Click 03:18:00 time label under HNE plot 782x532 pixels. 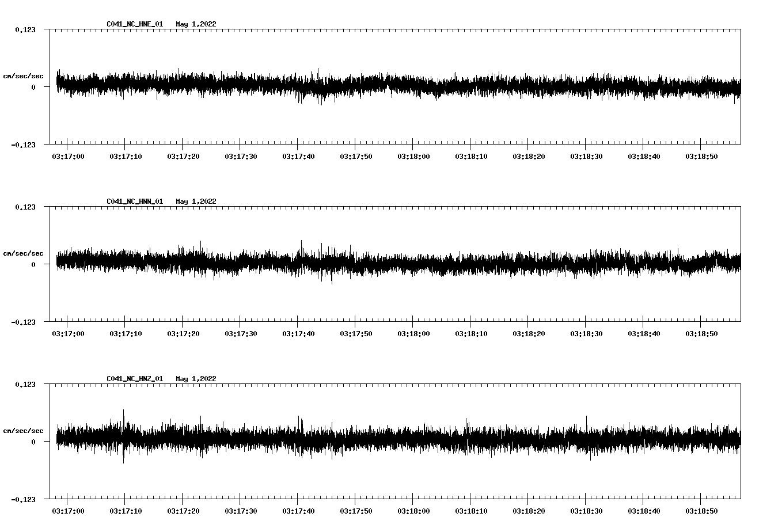[x=413, y=156]
